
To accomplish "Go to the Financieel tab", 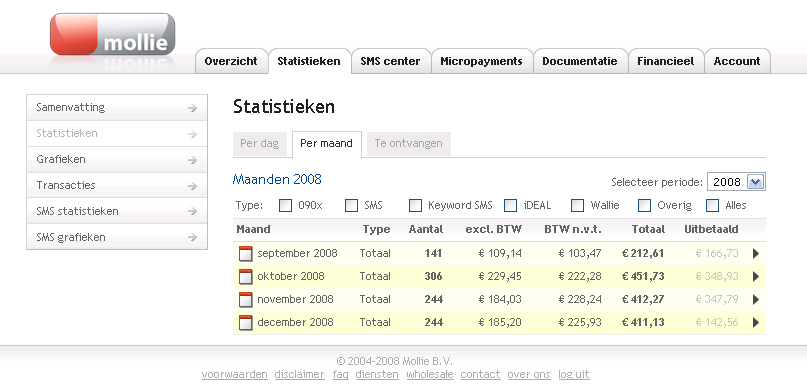I will (665, 61).
